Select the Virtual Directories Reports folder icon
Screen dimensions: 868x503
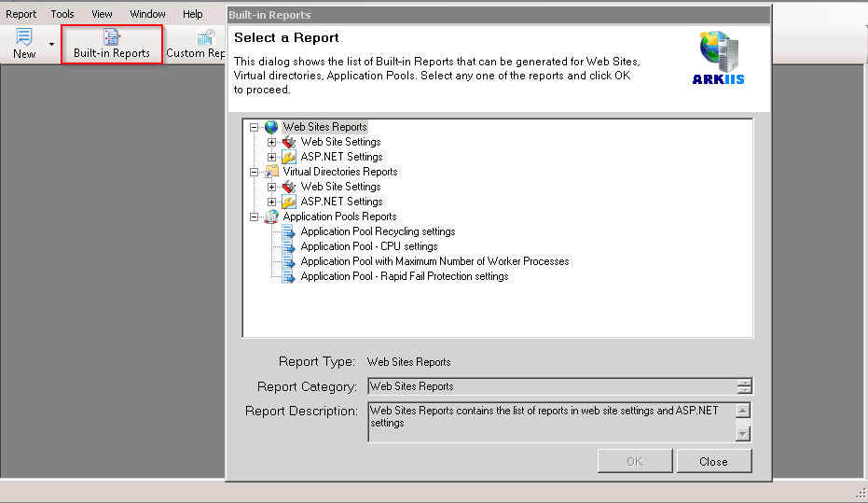(271, 172)
